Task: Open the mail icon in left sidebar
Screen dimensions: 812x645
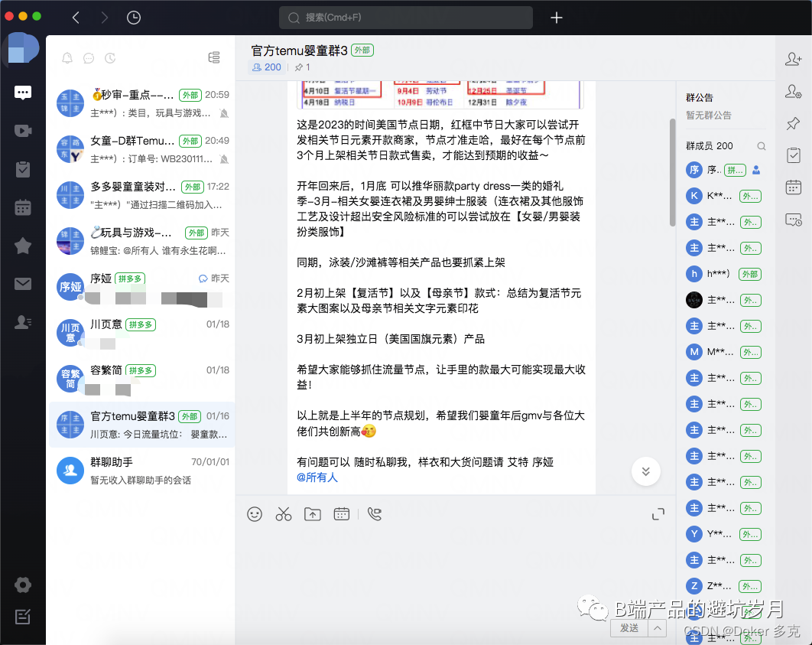Action: (23, 284)
